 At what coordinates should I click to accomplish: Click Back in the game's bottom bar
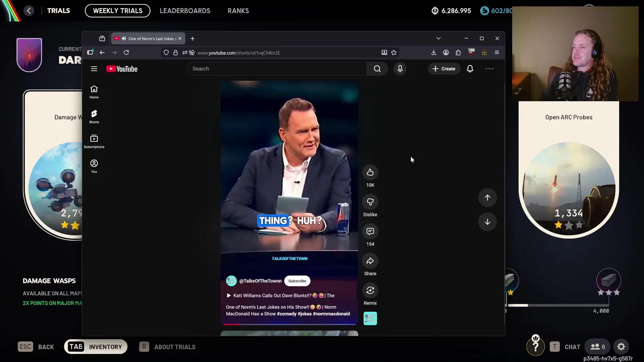click(x=36, y=347)
